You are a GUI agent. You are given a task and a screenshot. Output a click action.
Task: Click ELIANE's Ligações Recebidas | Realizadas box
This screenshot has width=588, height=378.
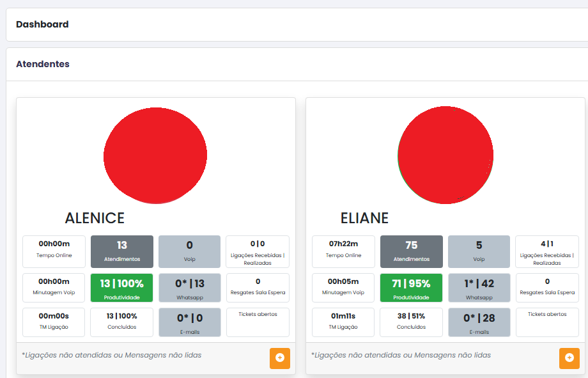pyautogui.click(x=547, y=251)
